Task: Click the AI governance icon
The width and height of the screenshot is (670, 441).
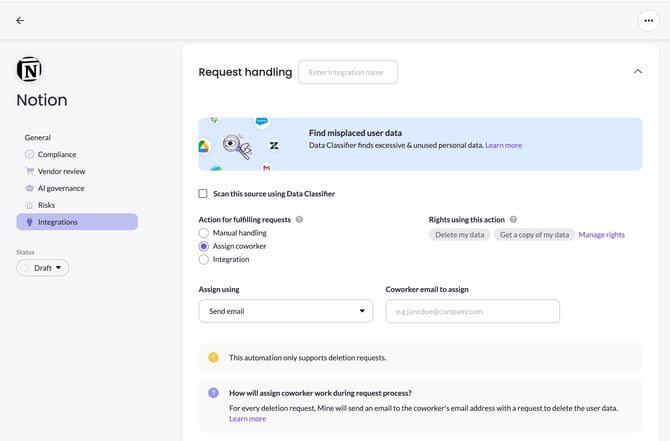Action: coord(29,188)
